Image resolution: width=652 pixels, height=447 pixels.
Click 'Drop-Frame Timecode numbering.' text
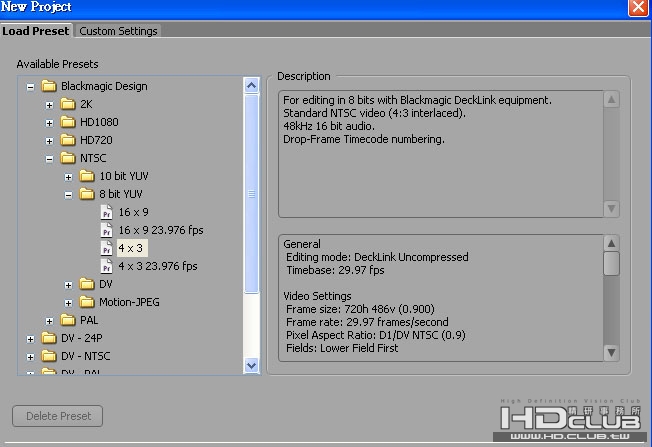pos(364,139)
